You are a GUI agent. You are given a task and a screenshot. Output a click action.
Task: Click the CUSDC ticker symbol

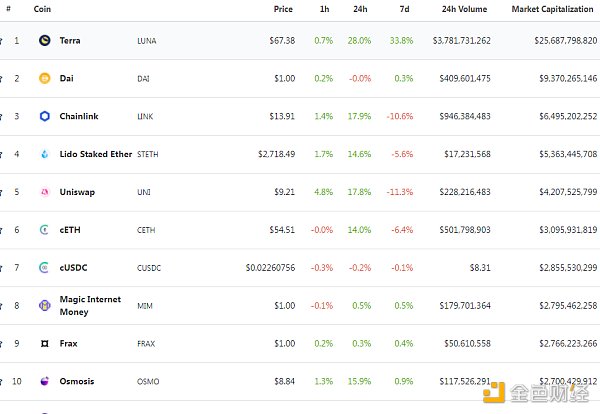click(149, 268)
